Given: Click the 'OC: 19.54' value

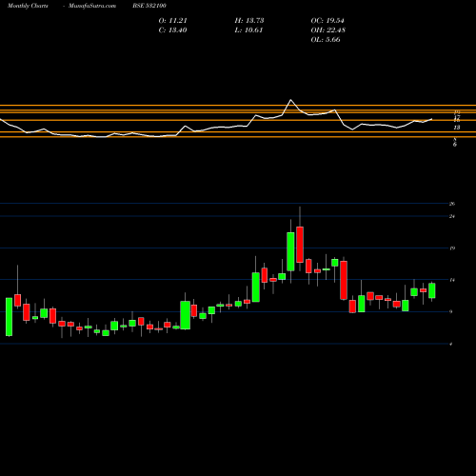Looking at the screenshot, I should pyautogui.click(x=327, y=21).
